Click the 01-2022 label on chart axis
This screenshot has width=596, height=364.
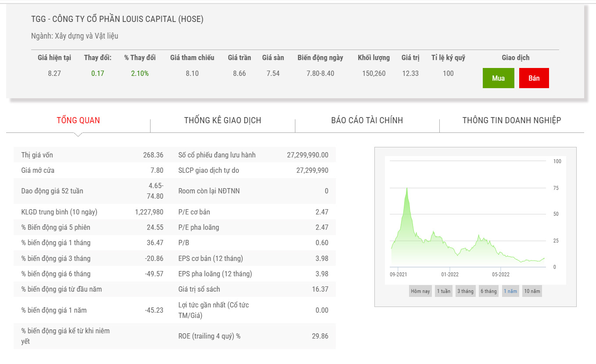click(450, 275)
